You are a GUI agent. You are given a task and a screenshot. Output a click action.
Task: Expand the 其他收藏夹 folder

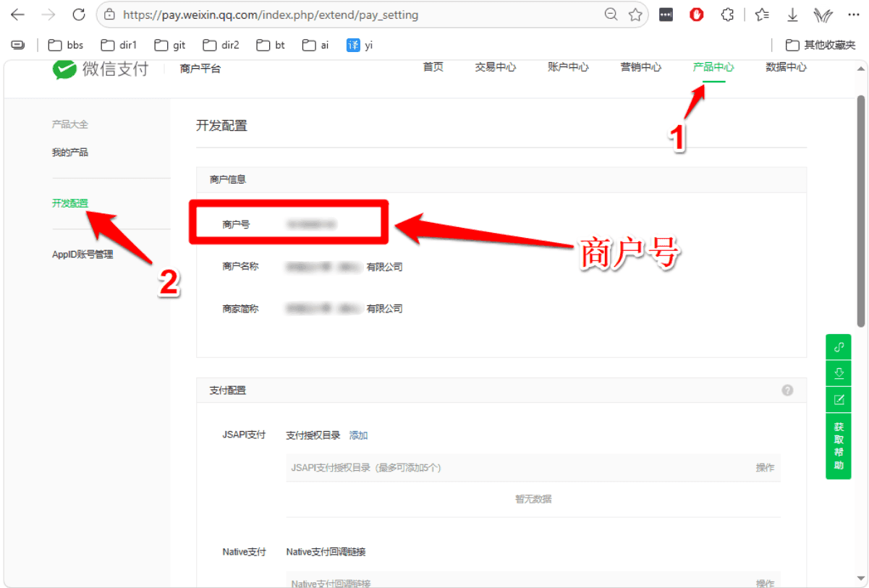(x=821, y=45)
